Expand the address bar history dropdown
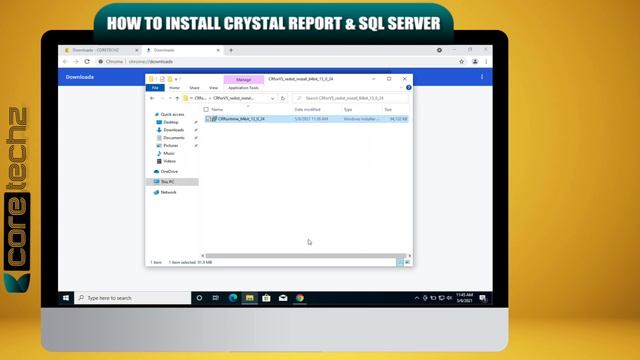640x360 pixels. pos(272,98)
